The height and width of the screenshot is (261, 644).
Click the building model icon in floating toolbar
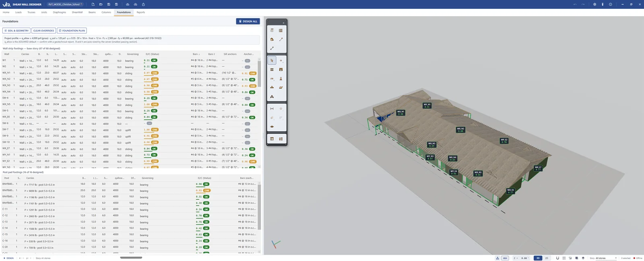tap(272, 39)
